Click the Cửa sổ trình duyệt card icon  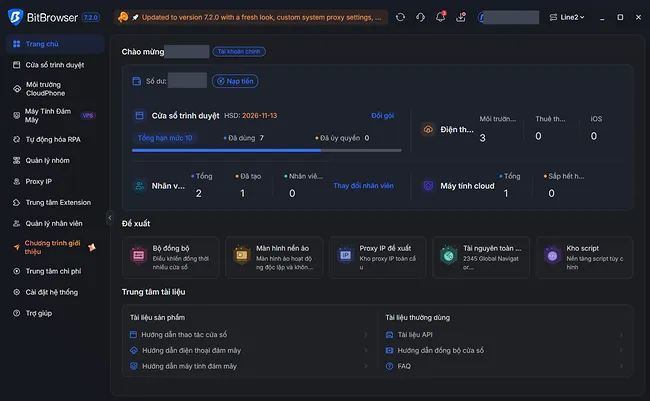tap(140, 115)
